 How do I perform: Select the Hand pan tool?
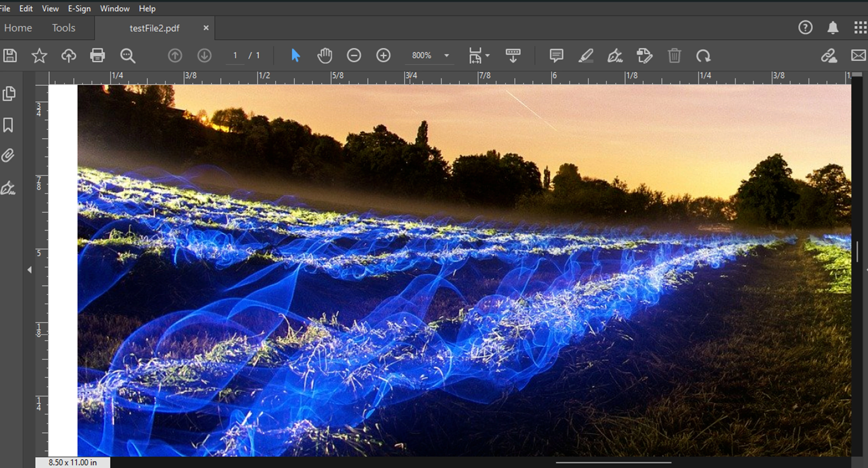(324, 56)
